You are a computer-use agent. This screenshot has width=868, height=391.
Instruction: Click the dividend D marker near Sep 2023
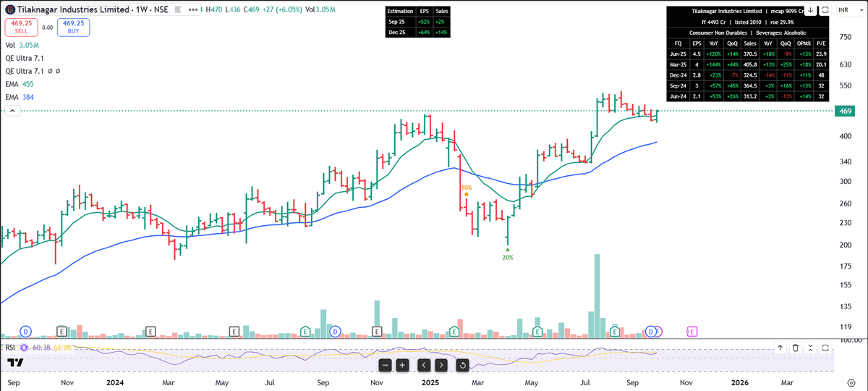point(26,331)
